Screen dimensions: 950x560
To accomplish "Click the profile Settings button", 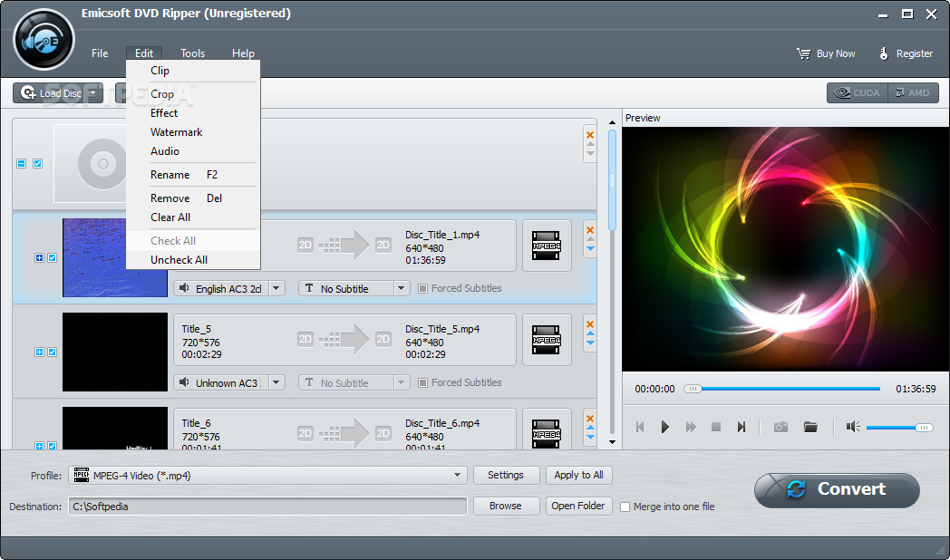I will [506, 475].
